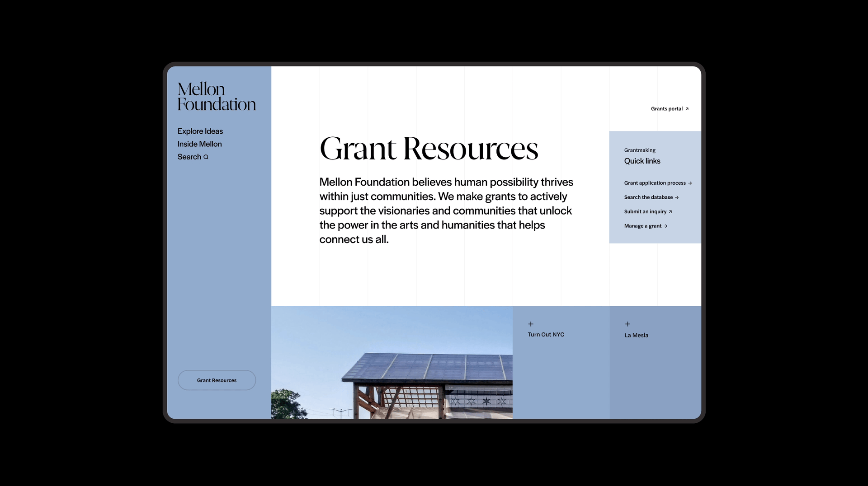Screen dimensions: 868x486
Task: Click external arrow beside Submit an inquiry
Action: [670, 212]
